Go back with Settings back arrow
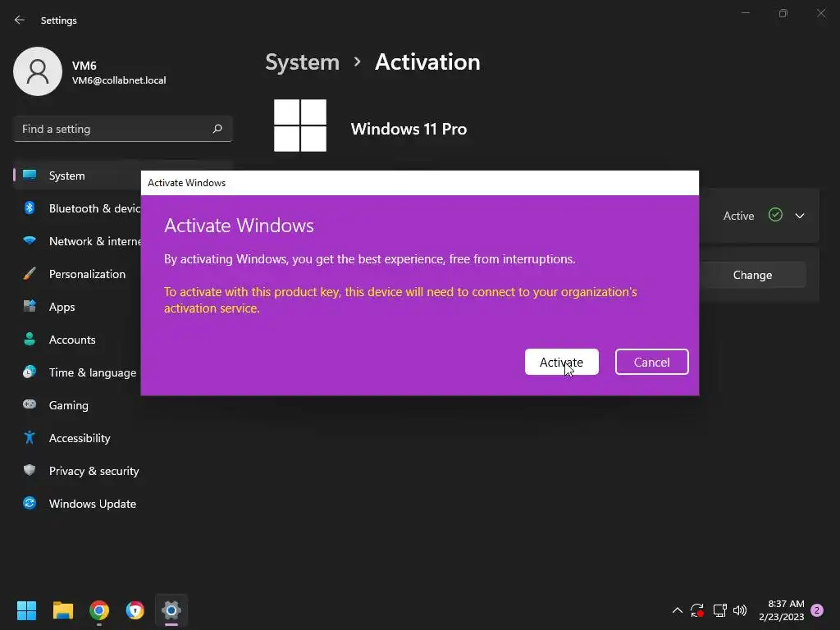The width and height of the screenshot is (840, 630). point(20,20)
